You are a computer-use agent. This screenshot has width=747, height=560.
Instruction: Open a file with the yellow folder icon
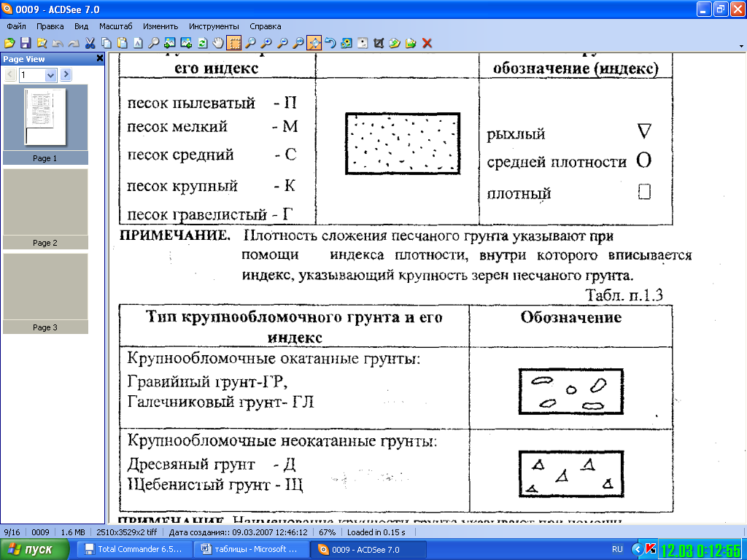click(9, 43)
